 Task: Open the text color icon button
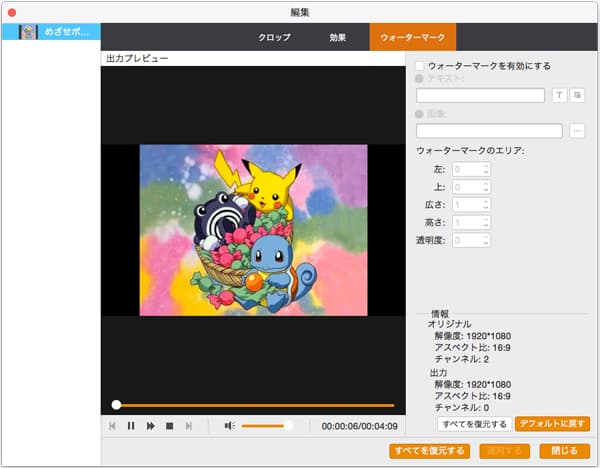[x=577, y=95]
